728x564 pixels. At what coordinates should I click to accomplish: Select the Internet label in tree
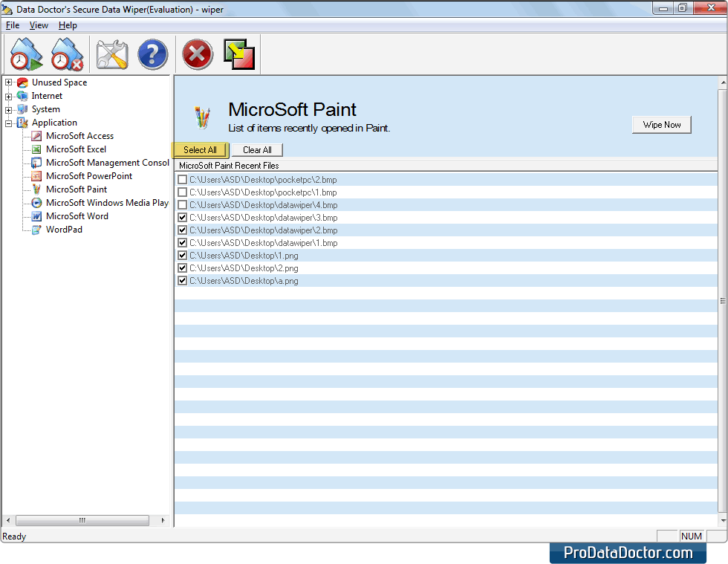coord(47,96)
